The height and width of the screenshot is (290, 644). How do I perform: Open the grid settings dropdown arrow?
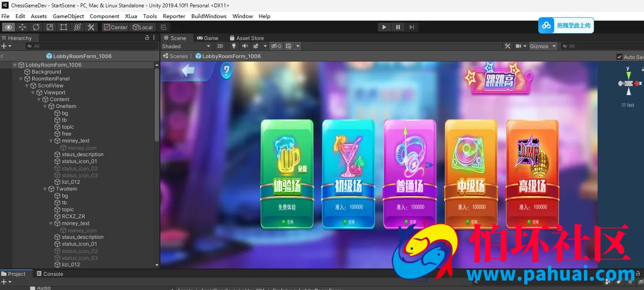pyautogui.click(x=298, y=46)
